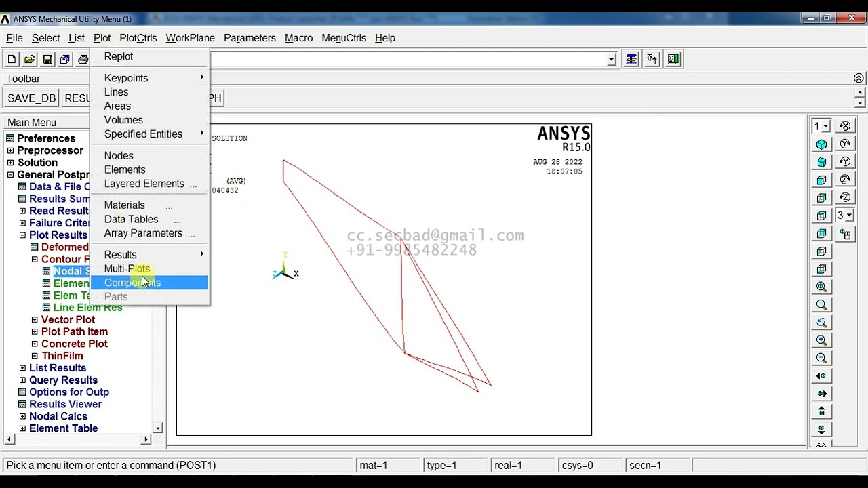Image resolution: width=868 pixels, height=488 pixels.
Task: Expand the List Results node
Action: 22,368
